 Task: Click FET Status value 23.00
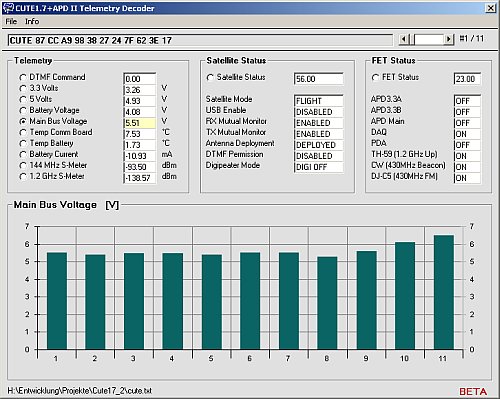coord(467,79)
